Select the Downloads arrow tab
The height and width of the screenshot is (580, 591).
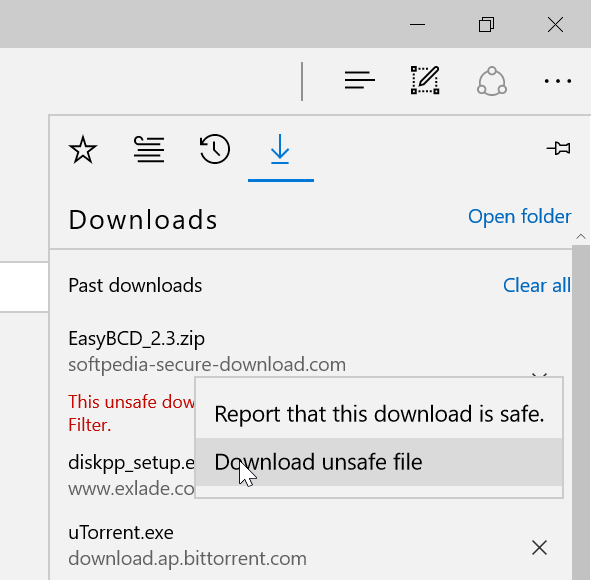coord(280,149)
